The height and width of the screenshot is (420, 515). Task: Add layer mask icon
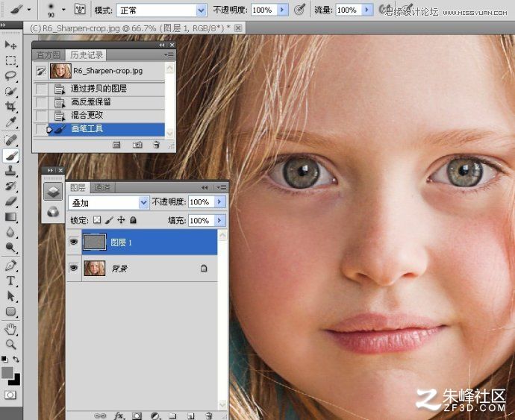137,416
